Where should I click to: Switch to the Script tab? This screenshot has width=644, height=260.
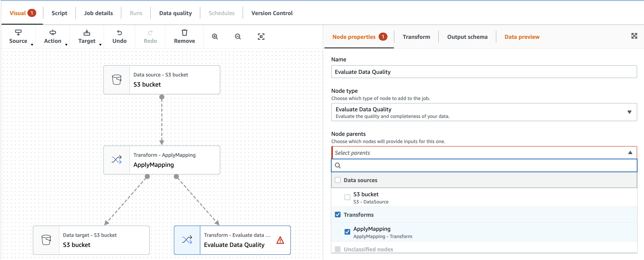click(59, 13)
